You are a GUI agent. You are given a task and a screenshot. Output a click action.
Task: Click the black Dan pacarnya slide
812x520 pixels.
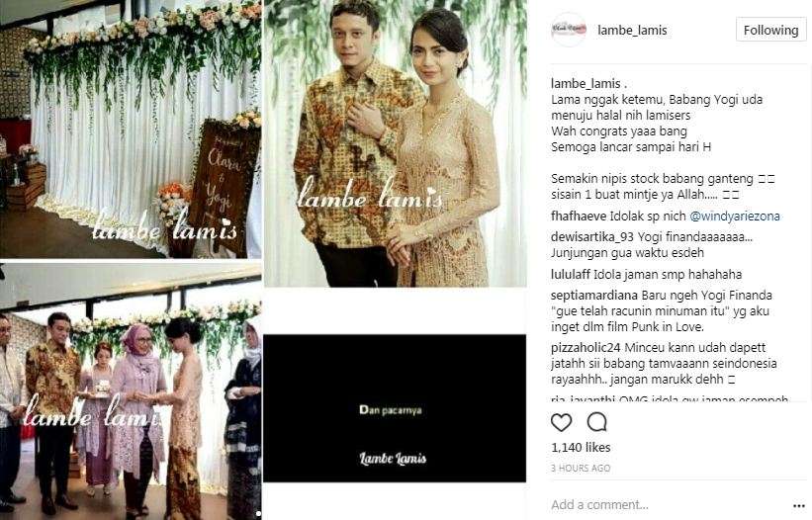click(x=395, y=408)
